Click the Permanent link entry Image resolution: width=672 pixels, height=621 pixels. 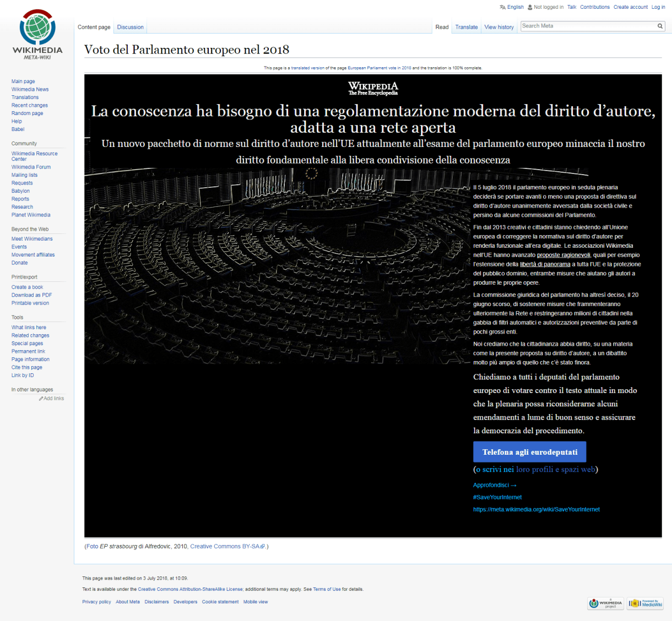pos(28,351)
